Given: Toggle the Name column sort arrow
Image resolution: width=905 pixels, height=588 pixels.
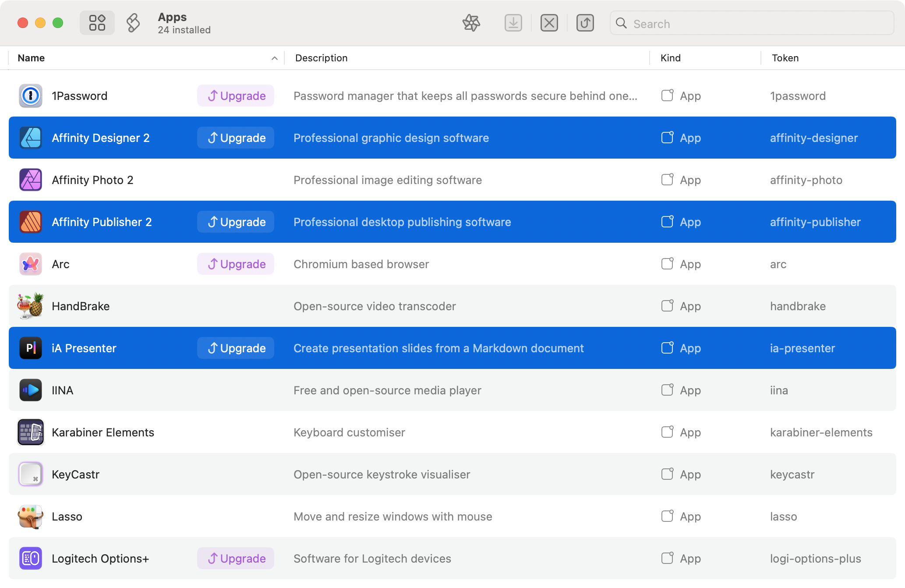Looking at the screenshot, I should point(274,58).
